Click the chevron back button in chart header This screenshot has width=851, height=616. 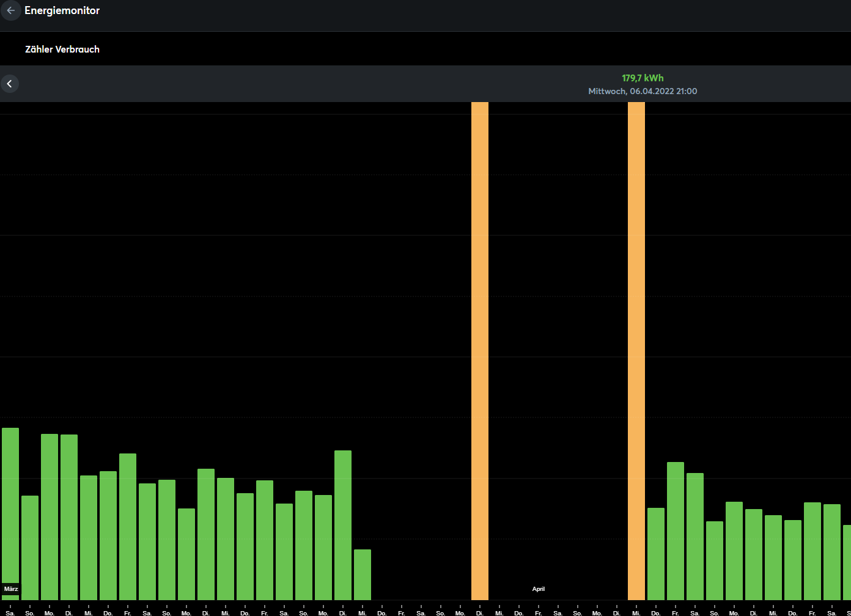pyautogui.click(x=10, y=84)
